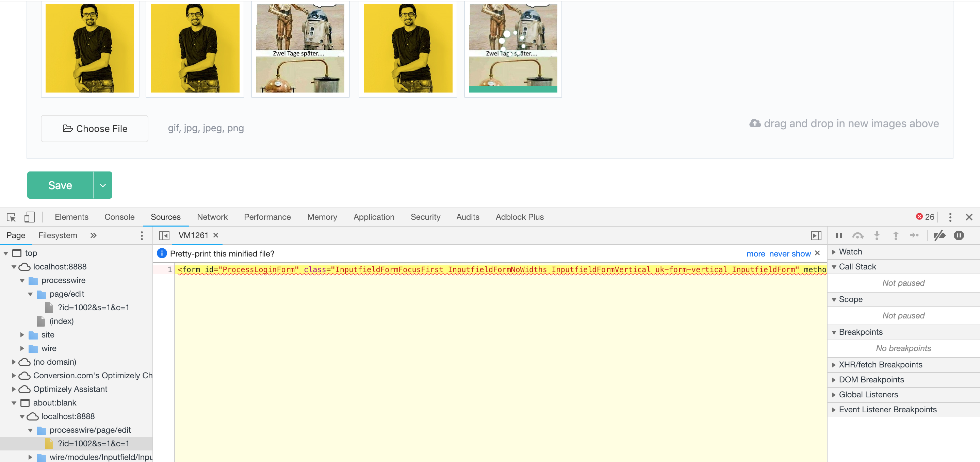Select the ?id=1002&s=1&c=1 file thumbnail

(x=94, y=443)
